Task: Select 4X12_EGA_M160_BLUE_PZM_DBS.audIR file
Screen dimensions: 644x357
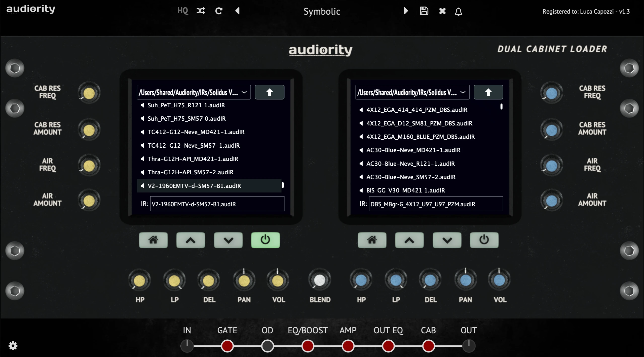Action: (428, 137)
